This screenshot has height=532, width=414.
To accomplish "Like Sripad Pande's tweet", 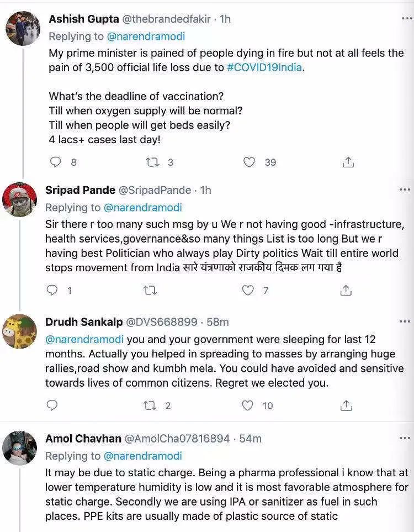I will [247, 290].
